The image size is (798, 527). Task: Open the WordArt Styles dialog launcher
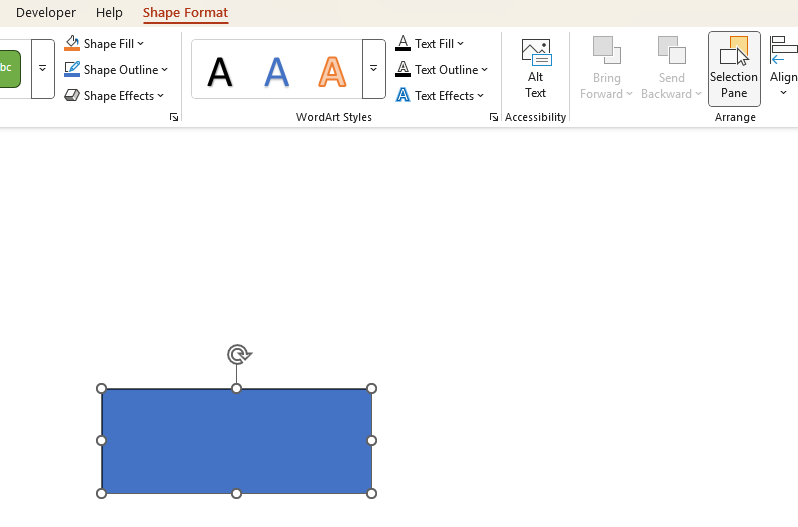(494, 118)
